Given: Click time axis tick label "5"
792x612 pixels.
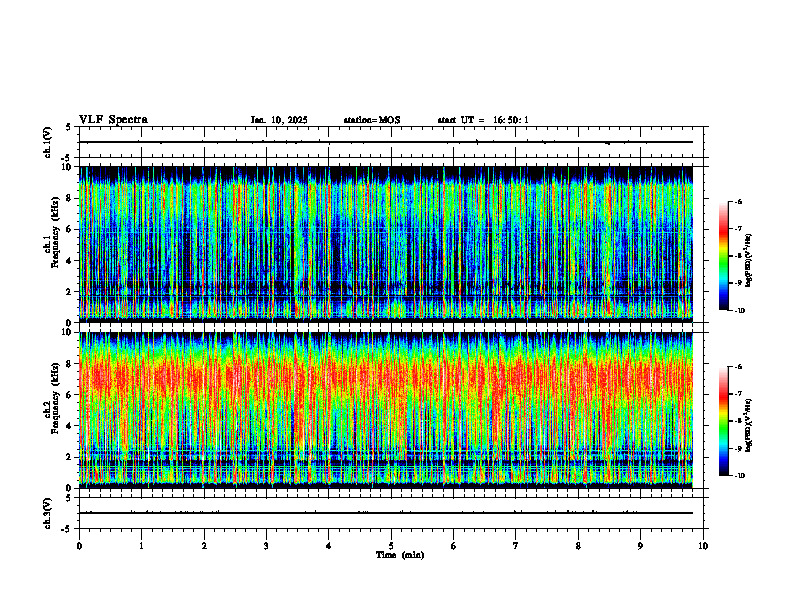Looking at the screenshot, I should click(391, 546).
